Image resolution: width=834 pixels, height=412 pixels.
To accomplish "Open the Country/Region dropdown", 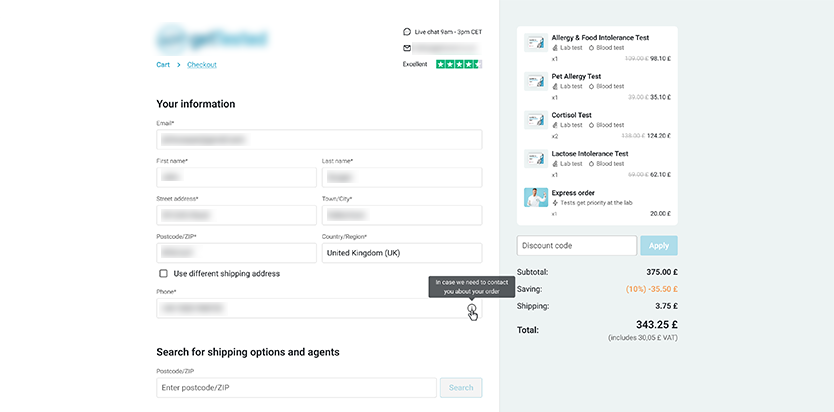I will [x=401, y=253].
